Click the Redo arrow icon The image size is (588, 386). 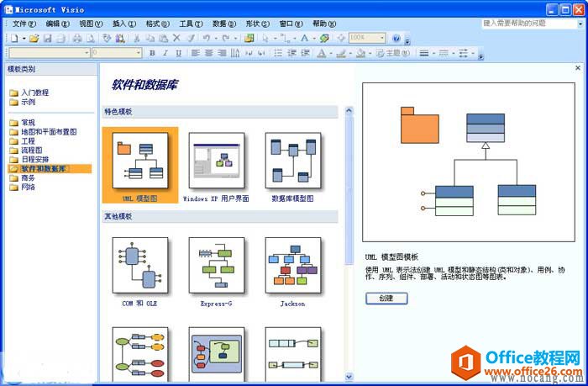(226, 39)
